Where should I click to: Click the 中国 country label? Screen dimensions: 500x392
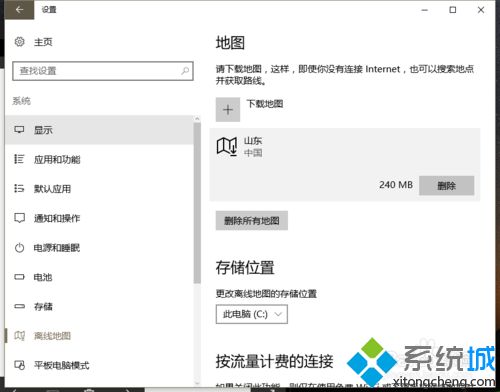[253, 153]
